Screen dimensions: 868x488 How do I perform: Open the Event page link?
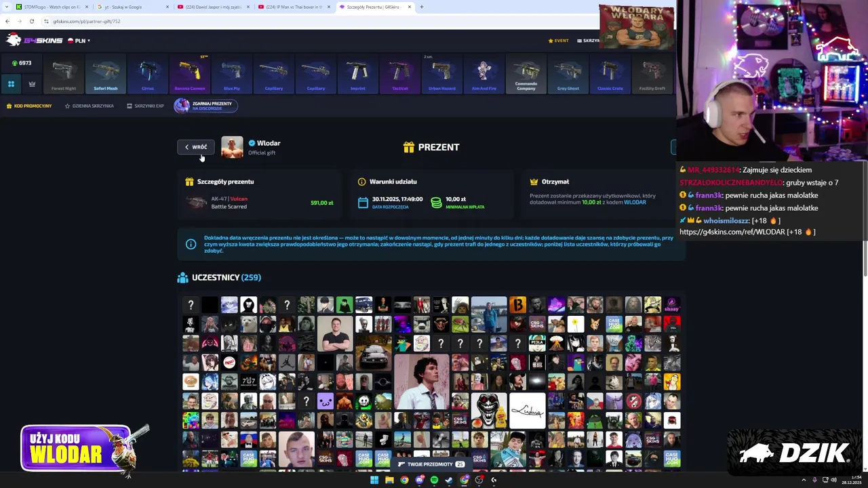point(558,41)
